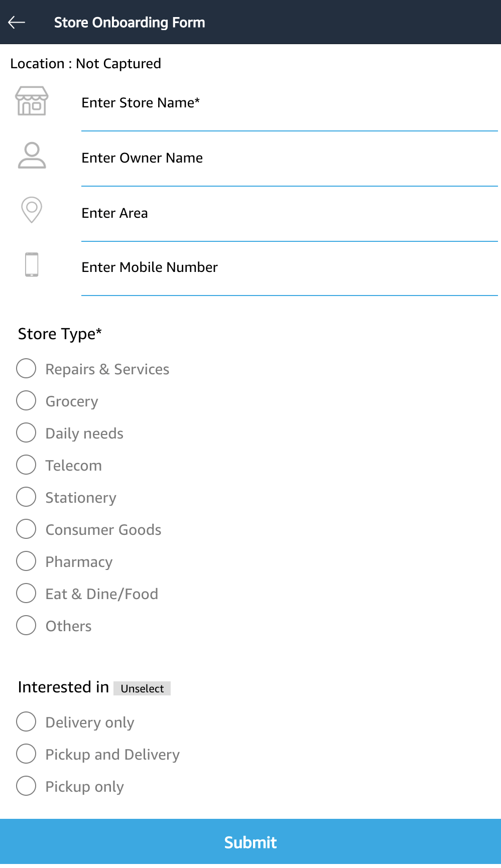Select Repairs & Services store type

click(26, 369)
